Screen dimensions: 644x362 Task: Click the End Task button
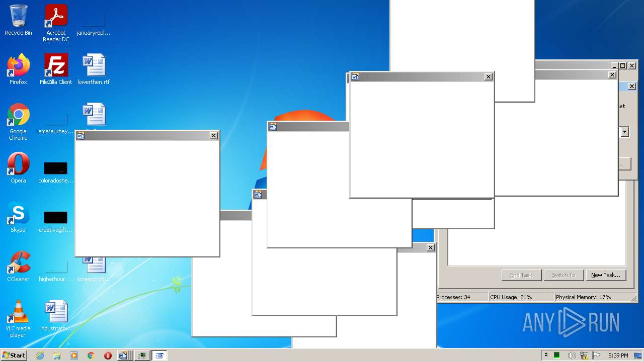[x=521, y=275]
